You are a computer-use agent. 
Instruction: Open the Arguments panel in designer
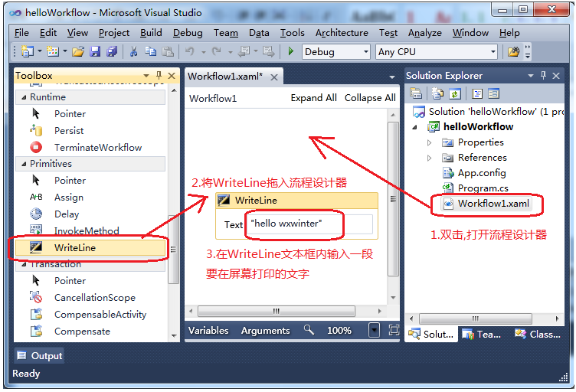pyautogui.click(x=265, y=331)
